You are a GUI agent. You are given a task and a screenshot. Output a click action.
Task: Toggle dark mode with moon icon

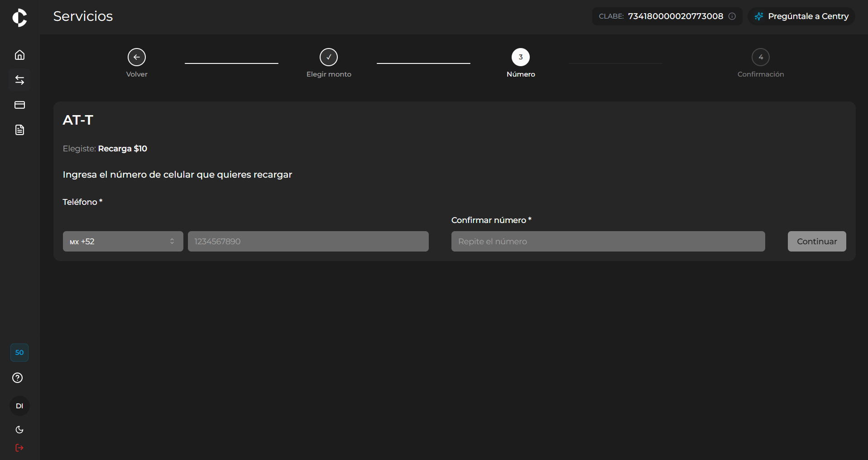click(19, 430)
